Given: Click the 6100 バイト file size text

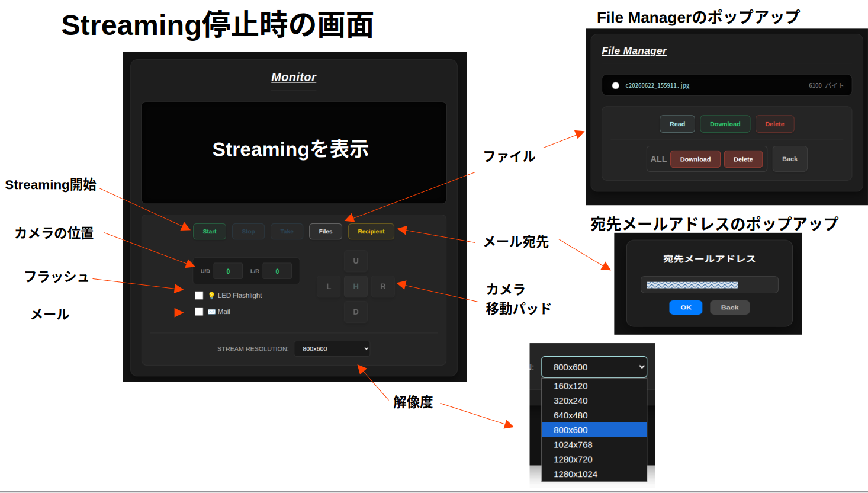Looking at the screenshot, I should pyautogui.click(x=826, y=85).
